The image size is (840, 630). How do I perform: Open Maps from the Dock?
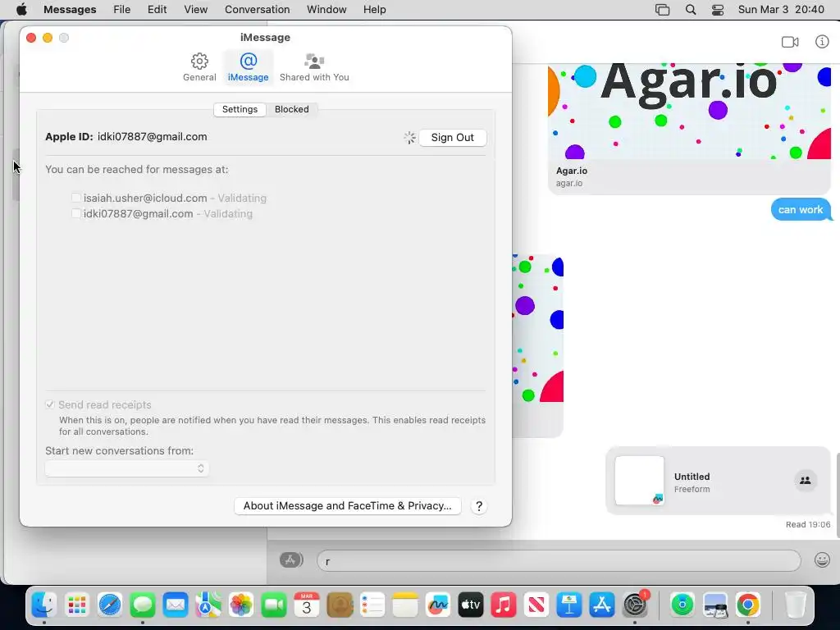[x=208, y=605]
